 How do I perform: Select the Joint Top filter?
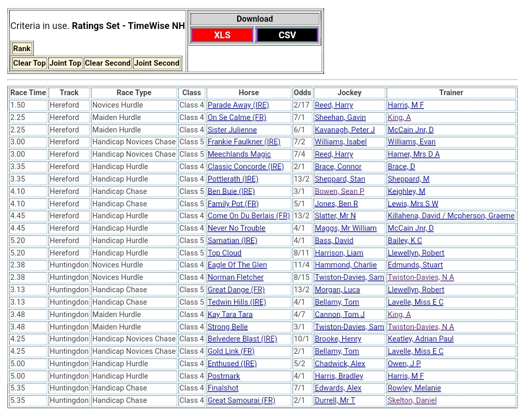65,63
